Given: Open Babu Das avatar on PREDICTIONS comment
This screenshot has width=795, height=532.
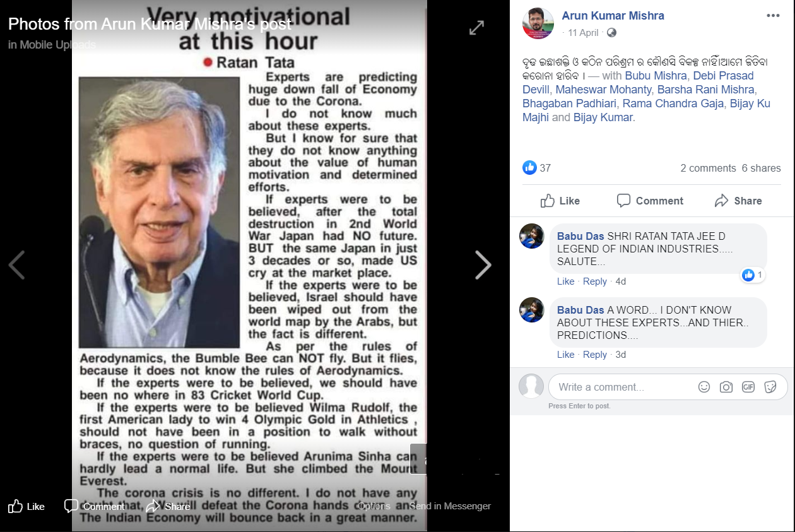Looking at the screenshot, I should pos(532,310).
